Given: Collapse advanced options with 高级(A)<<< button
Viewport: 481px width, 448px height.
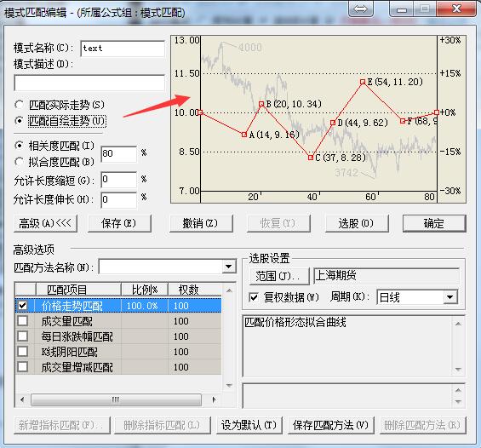Looking at the screenshot, I should [45, 223].
